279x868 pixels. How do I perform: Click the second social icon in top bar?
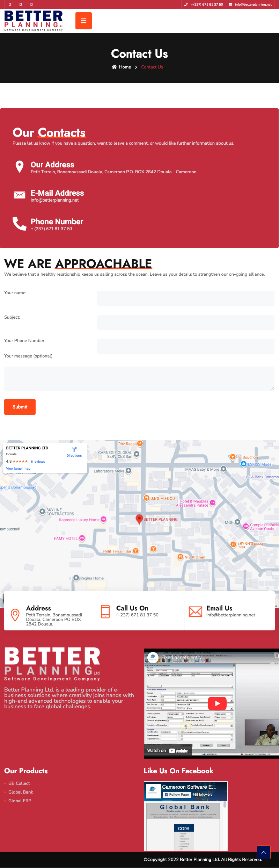coord(21,5)
